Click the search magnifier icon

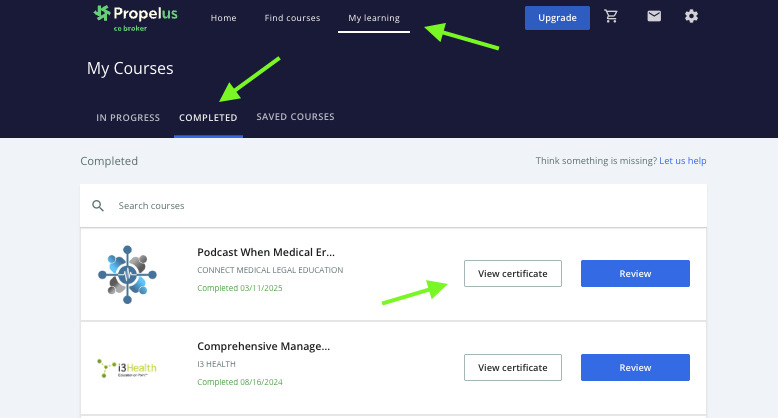pyautogui.click(x=98, y=205)
